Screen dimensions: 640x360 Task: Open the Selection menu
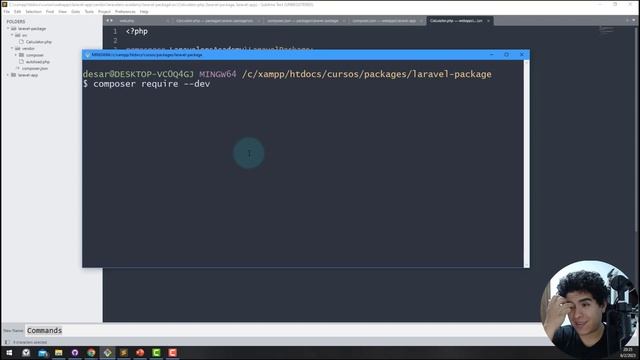click(33, 12)
